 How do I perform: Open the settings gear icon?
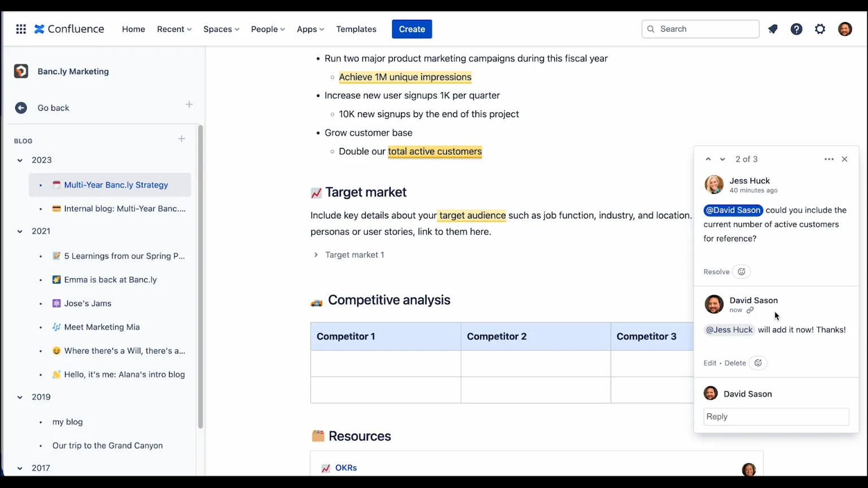pos(820,29)
